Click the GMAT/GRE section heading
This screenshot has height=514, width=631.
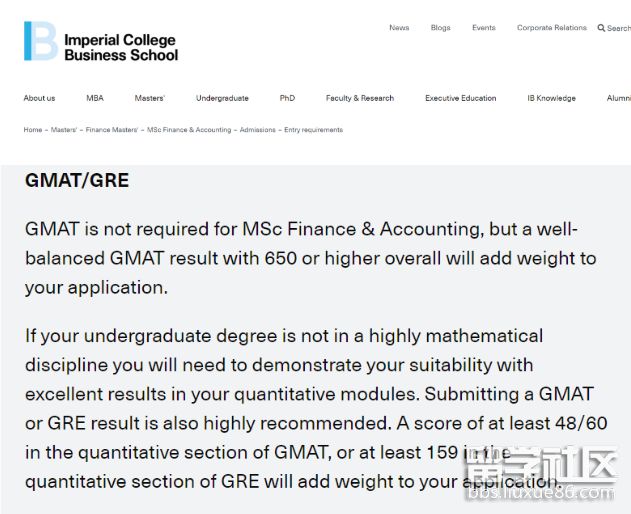coord(77,181)
